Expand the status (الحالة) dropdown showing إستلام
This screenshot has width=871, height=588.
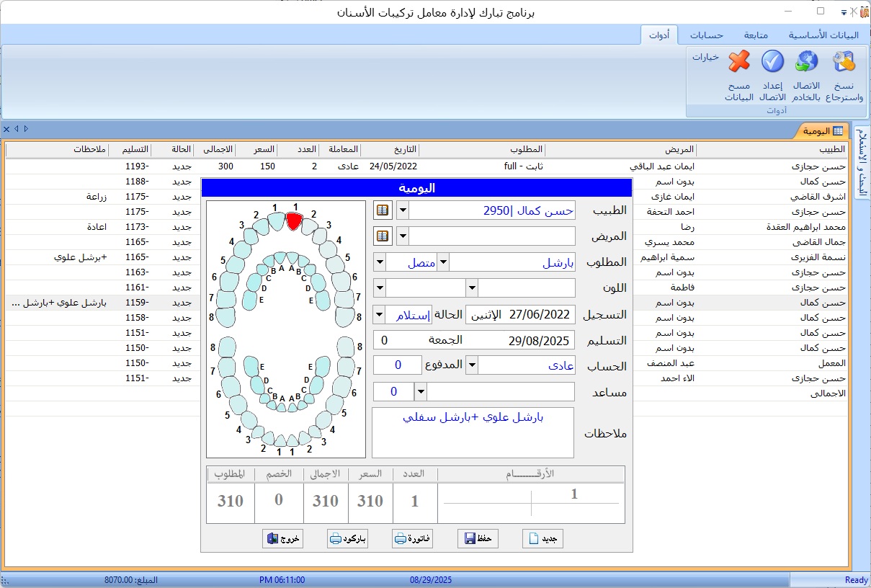pyautogui.click(x=379, y=315)
